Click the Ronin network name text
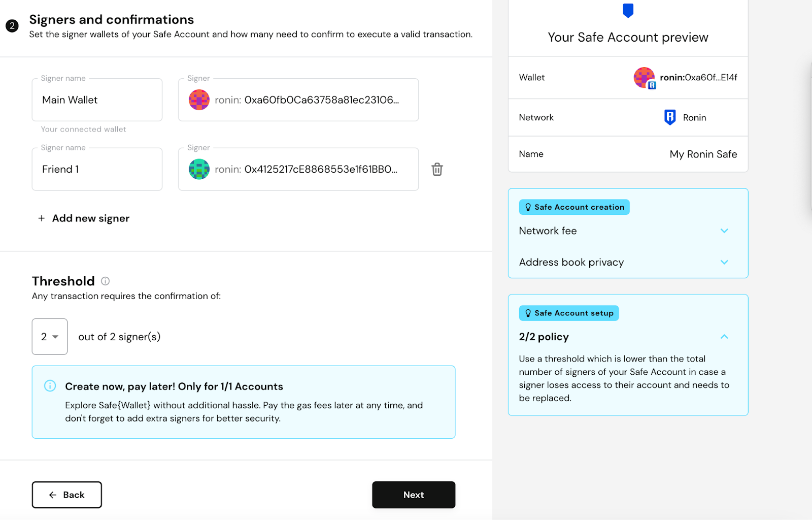Image resolution: width=812 pixels, height=520 pixels. (x=694, y=118)
